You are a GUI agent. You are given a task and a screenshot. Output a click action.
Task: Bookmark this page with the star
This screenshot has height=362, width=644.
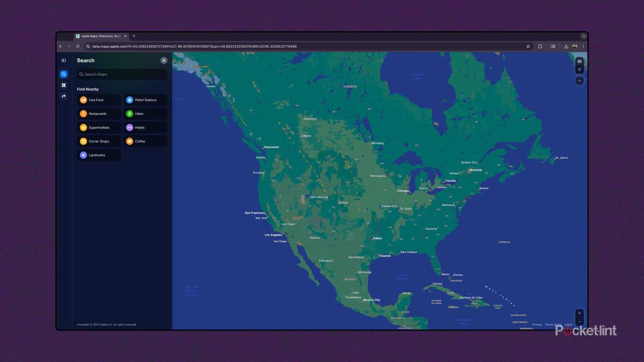click(x=528, y=46)
